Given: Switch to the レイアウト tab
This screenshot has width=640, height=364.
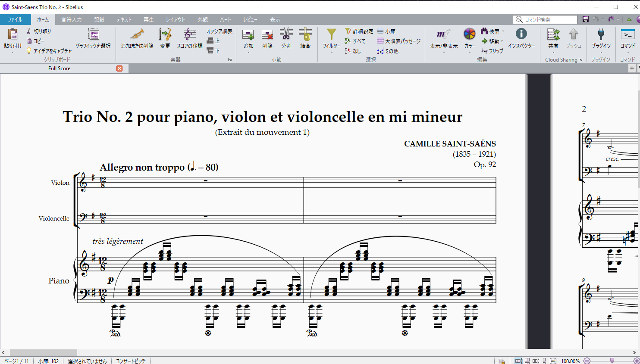Looking at the screenshot, I should pos(176,19).
